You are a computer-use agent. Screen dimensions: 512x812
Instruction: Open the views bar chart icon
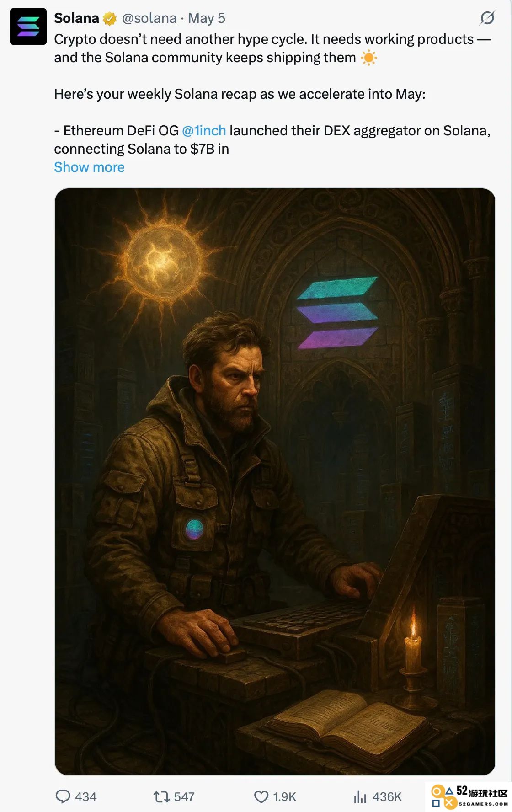pos(360,797)
